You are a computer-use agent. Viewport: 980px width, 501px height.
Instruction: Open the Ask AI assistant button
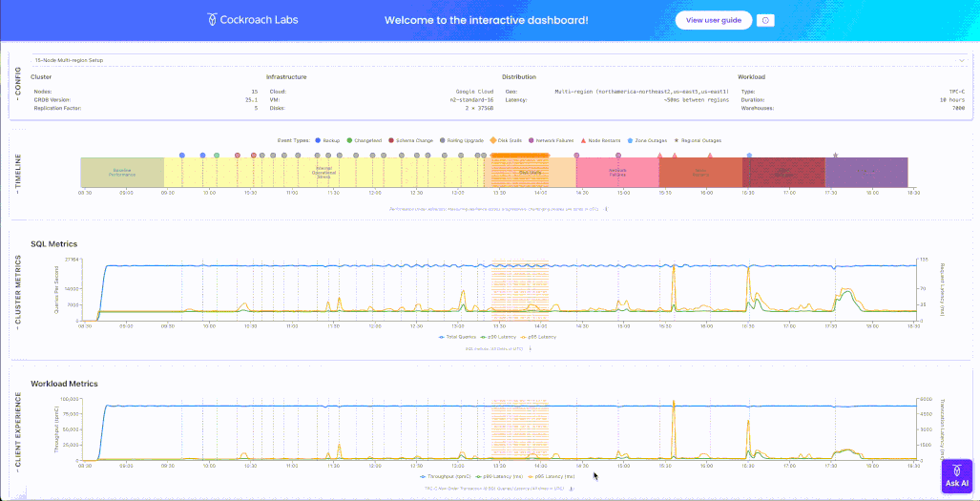coord(957,476)
